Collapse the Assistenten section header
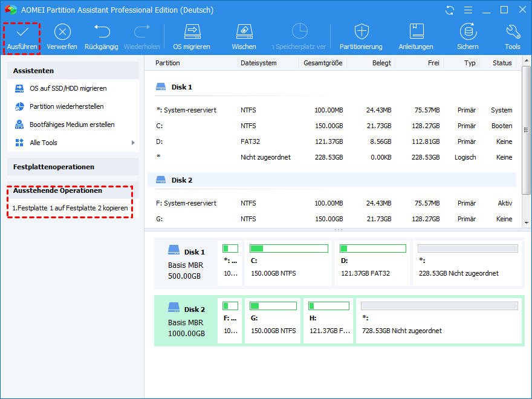Screen dimensions: 532x399 [73, 71]
